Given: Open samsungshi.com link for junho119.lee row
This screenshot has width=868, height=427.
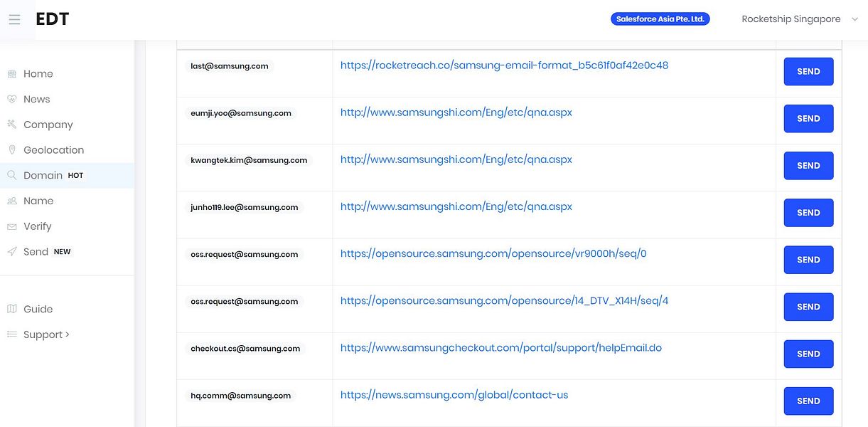Looking at the screenshot, I should coord(456,206).
